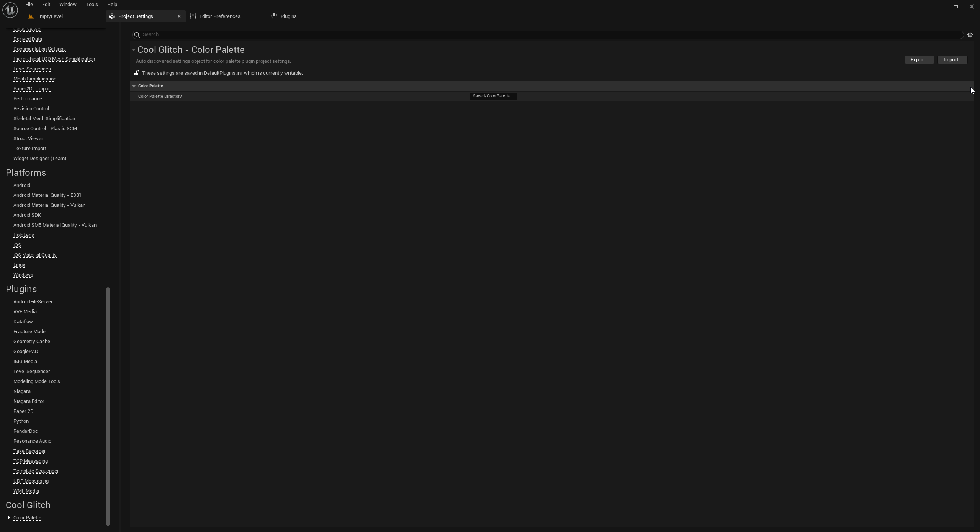
Task: Click the Import button
Action: click(952, 59)
